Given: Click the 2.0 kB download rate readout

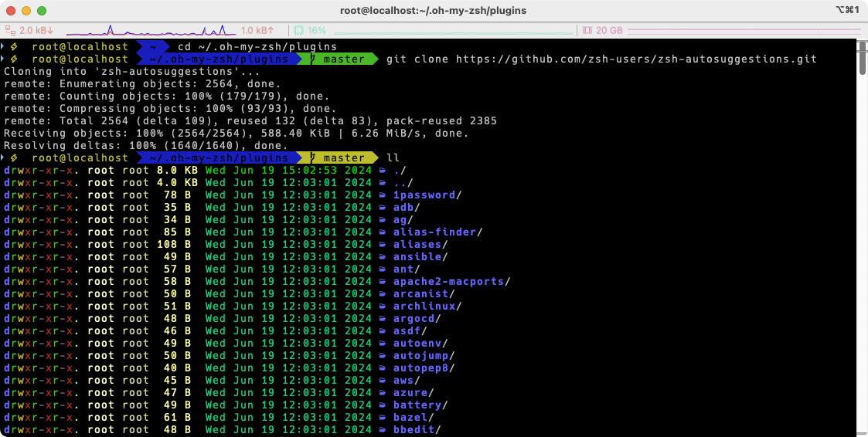Looking at the screenshot, I should click(36, 30).
